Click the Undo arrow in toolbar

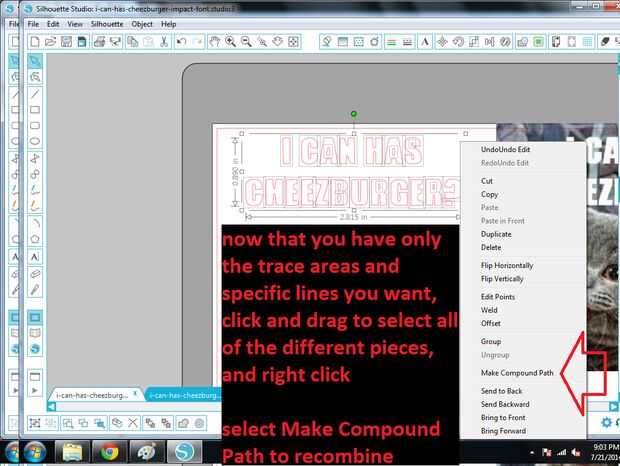coord(181,42)
